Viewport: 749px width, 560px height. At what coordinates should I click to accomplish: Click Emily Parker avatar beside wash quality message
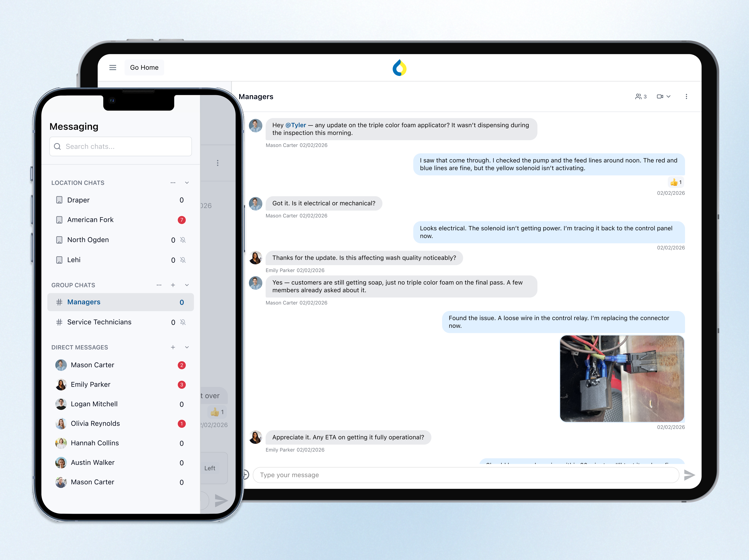click(x=256, y=258)
